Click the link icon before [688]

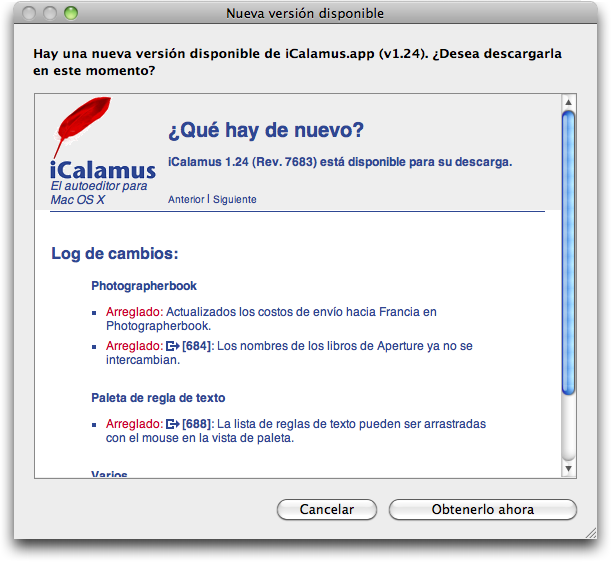click(173, 424)
